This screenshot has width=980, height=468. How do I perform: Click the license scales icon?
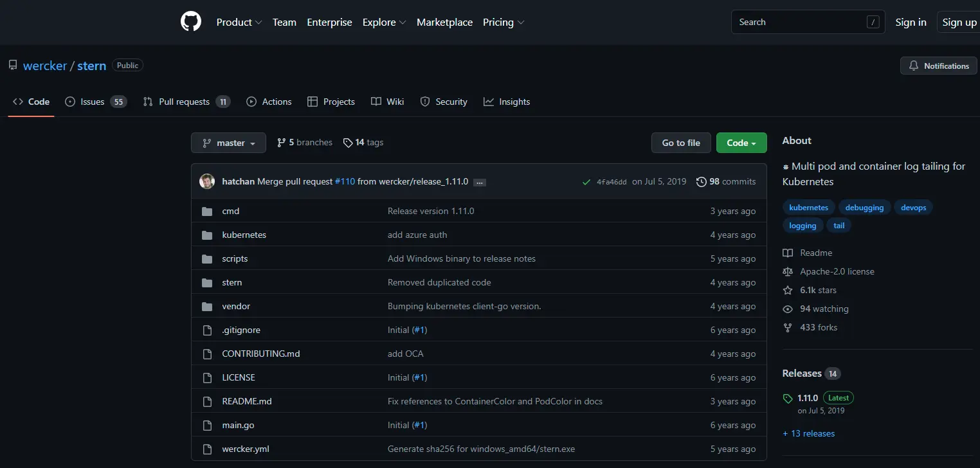788,271
